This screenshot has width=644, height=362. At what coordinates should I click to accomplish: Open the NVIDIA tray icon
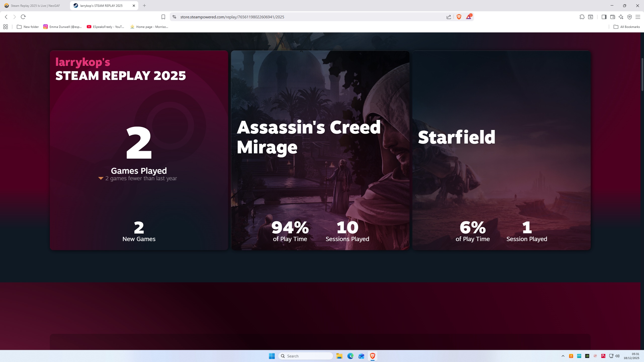coord(587,356)
